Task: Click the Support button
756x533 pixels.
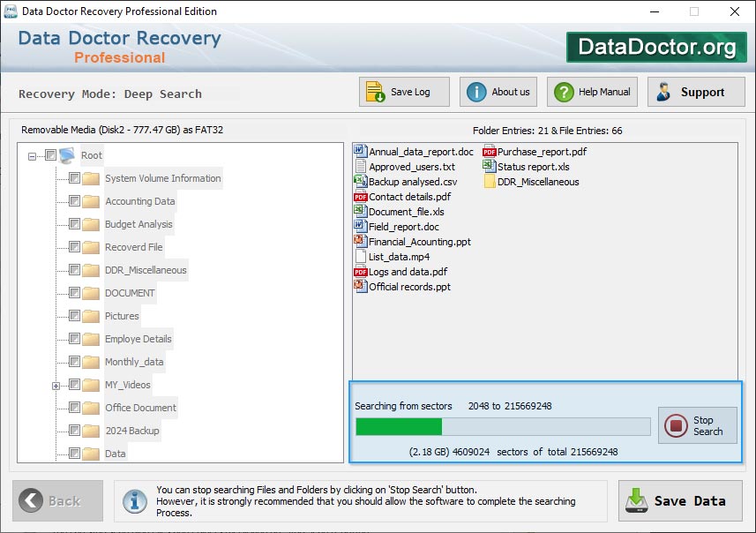Action: [696, 92]
